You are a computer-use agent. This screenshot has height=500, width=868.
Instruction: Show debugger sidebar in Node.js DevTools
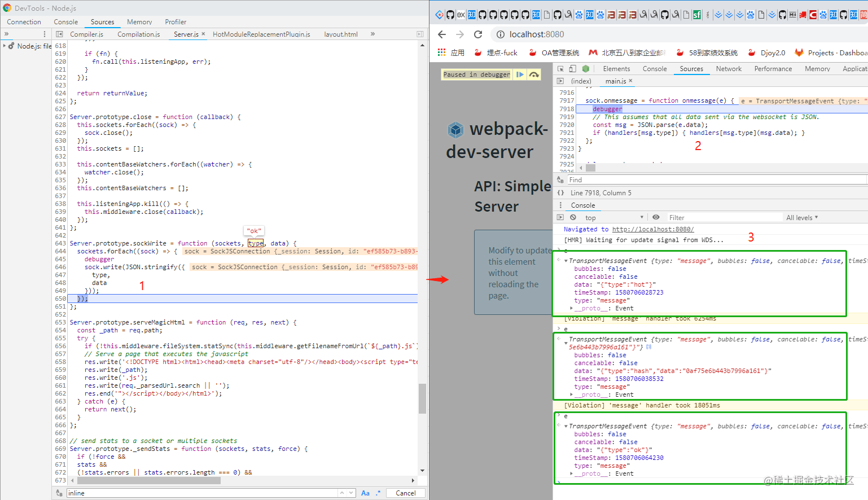click(x=420, y=34)
